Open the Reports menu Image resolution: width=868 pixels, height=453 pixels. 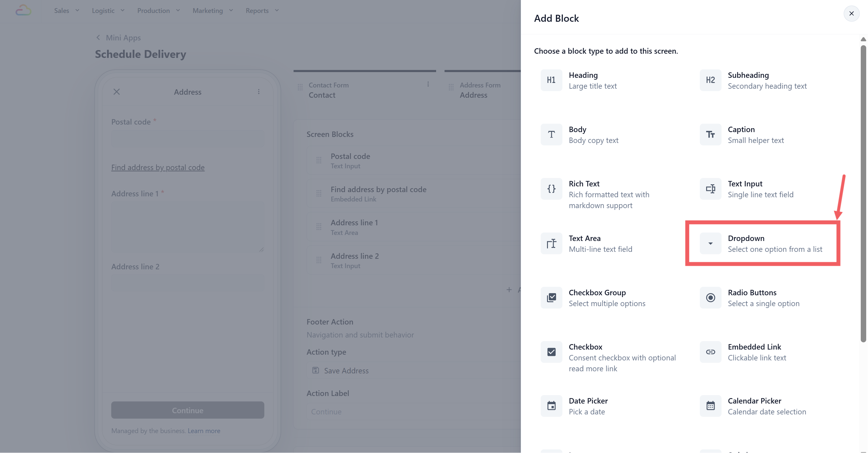(262, 11)
